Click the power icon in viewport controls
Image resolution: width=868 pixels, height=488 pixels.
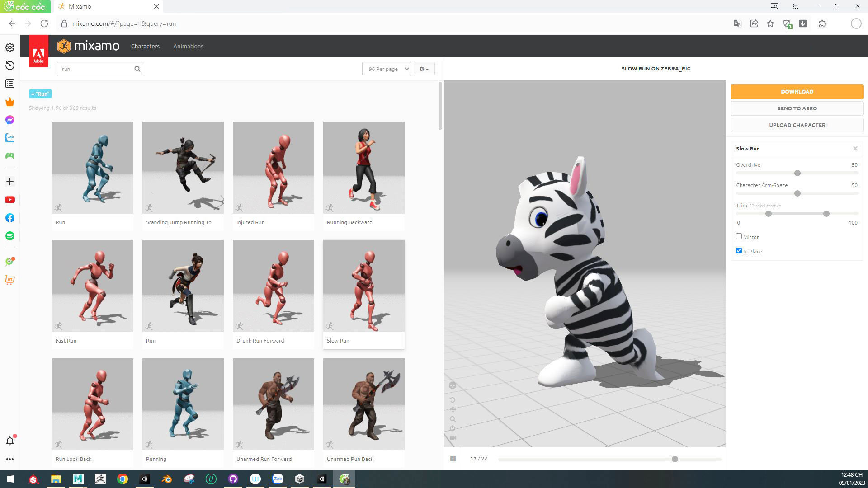coord(453,428)
